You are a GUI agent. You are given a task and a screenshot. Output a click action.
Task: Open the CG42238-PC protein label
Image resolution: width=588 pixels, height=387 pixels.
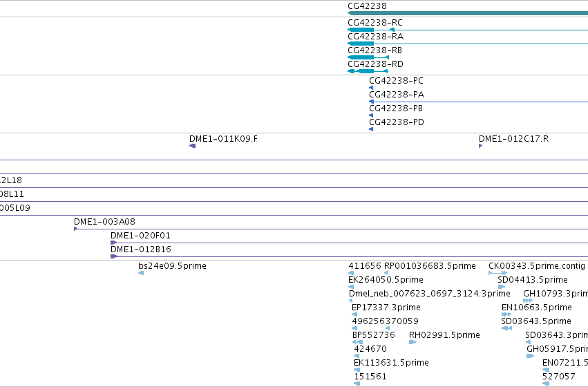(x=397, y=81)
